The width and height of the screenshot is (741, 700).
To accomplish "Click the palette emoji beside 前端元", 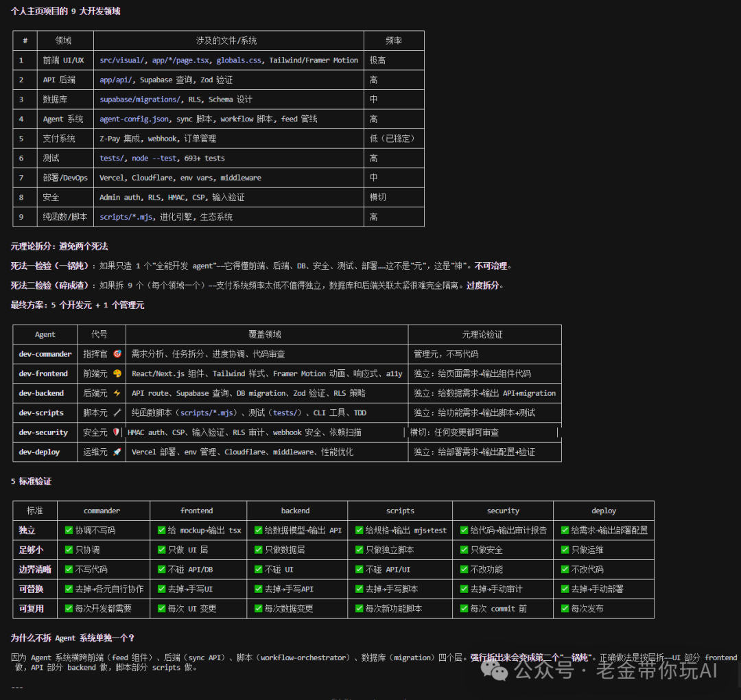I will (117, 373).
